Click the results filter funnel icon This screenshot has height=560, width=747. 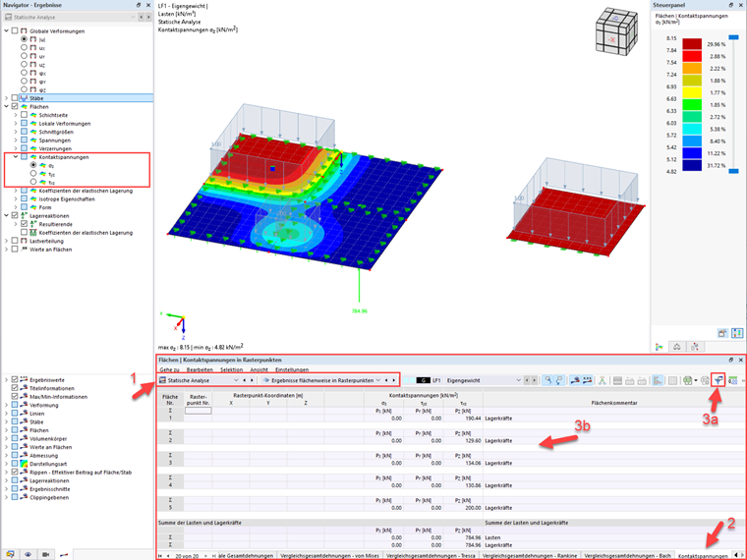[718, 380]
